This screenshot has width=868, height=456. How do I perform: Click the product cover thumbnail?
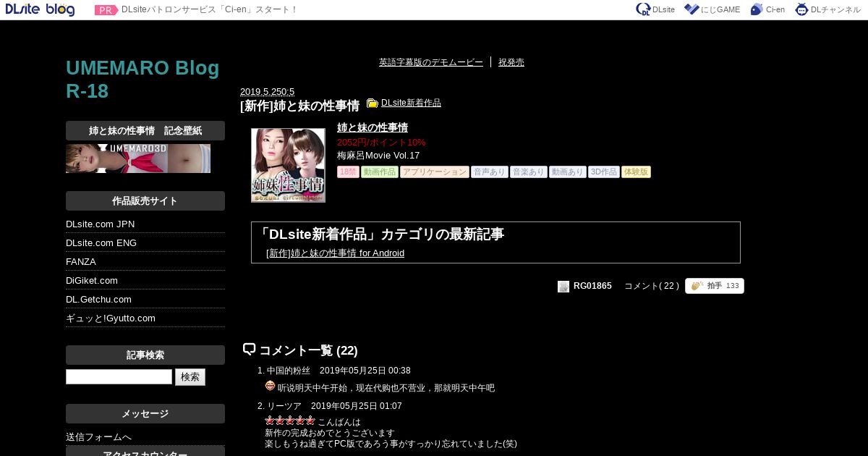(x=288, y=165)
